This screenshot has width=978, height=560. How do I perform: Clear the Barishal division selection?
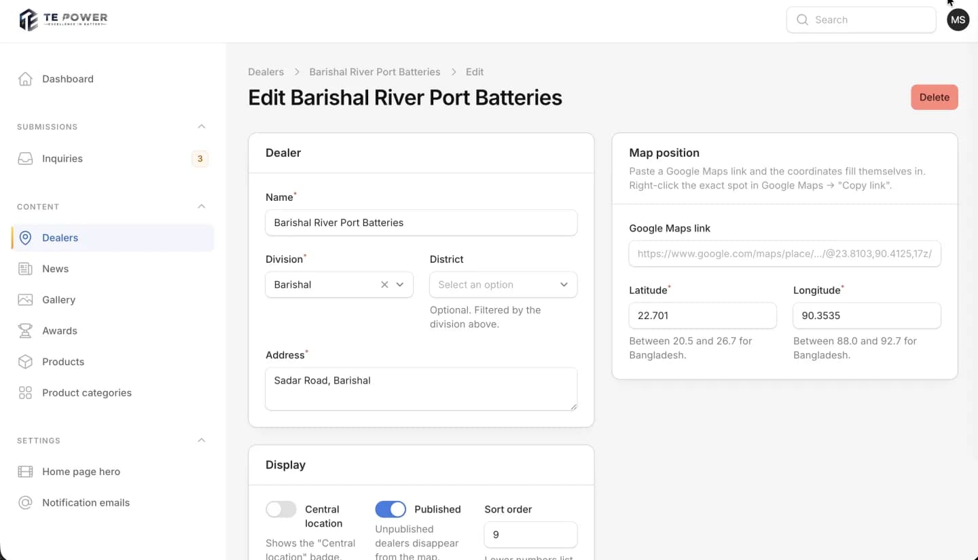tap(384, 284)
